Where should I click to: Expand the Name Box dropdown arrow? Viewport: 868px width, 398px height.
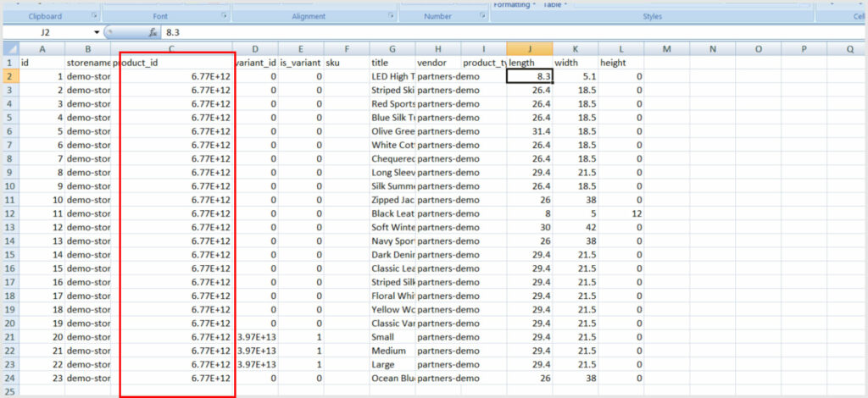tap(97, 33)
